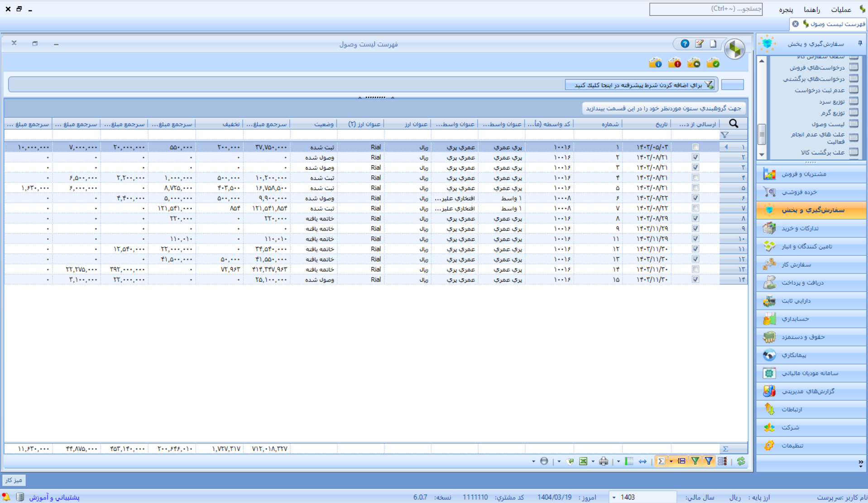The height and width of the screenshot is (503, 868).
Task: Click the folder icon with green checkmark badge
Action: pos(714,63)
